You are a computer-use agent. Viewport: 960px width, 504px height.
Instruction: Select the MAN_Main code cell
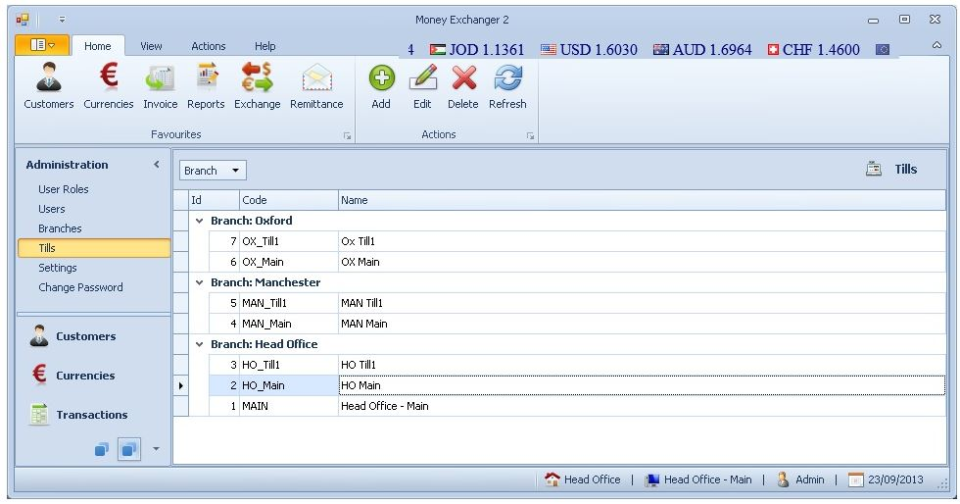click(288, 324)
